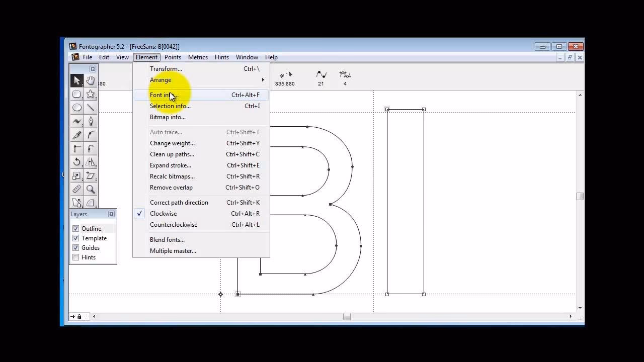
Task: Select Remove overlap command
Action: click(171, 187)
